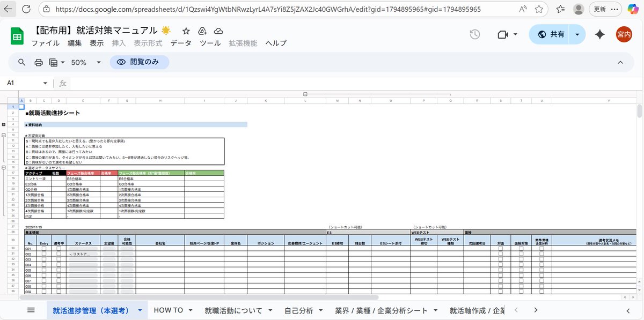
Task: Click the Print icon in the toolbar
Action: coord(38,62)
